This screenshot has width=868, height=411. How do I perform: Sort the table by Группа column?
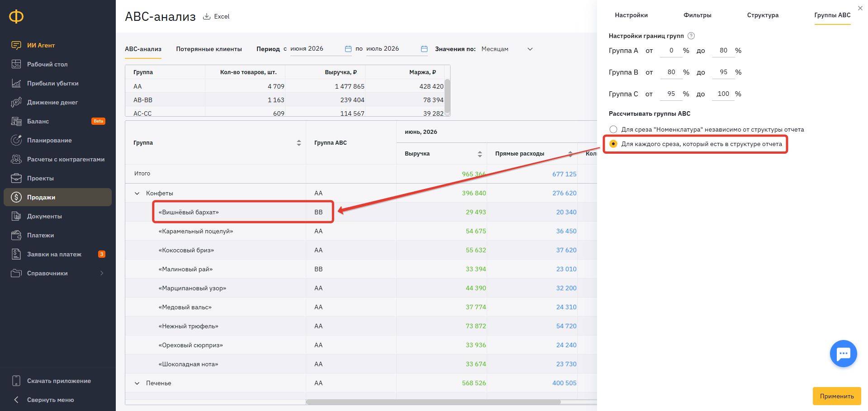pos(299,143)
